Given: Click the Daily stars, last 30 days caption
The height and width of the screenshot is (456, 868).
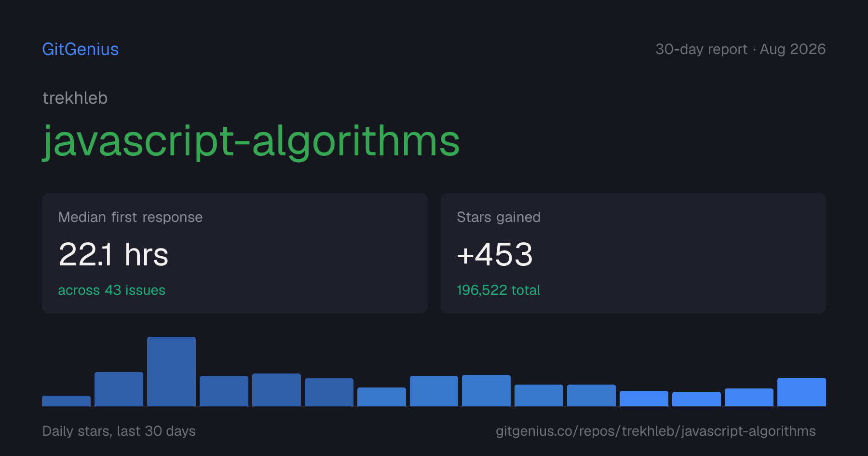Looking at the screenshot, I should tap(119, 431).
